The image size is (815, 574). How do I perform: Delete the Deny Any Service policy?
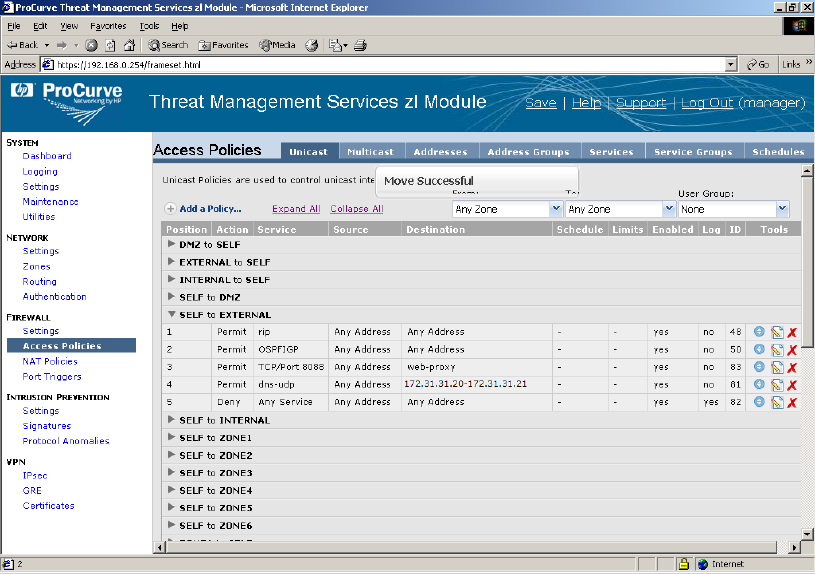click(792, 403)
